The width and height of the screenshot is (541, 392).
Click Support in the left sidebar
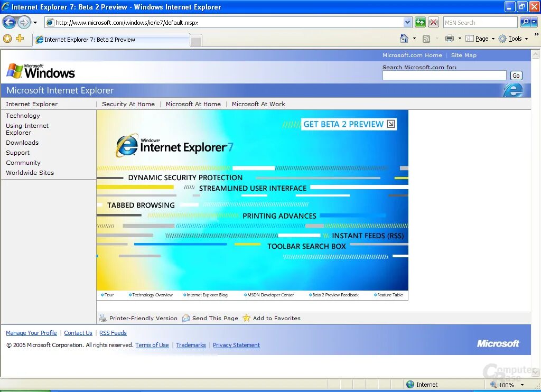click(17, 153)
